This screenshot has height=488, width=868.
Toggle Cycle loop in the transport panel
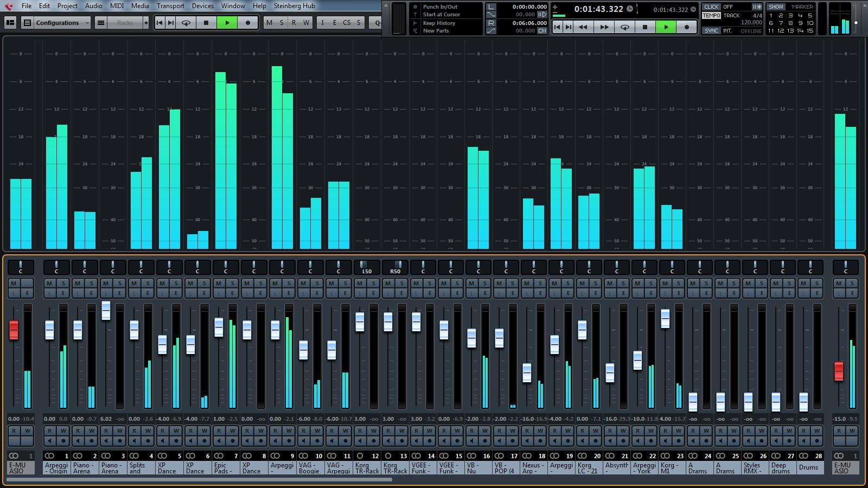624,27
